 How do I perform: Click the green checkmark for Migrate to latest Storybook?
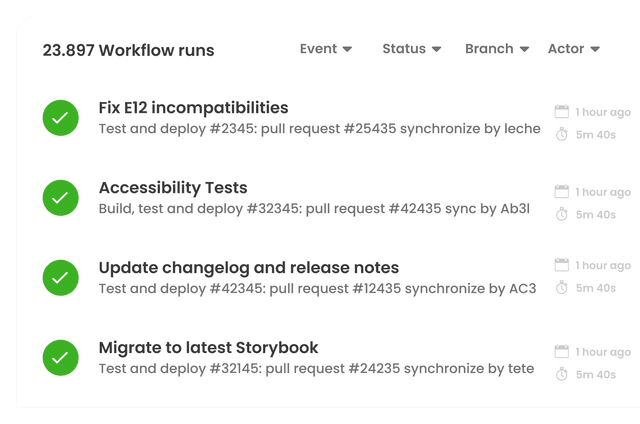pyautogui.click(x=60, y=357)
